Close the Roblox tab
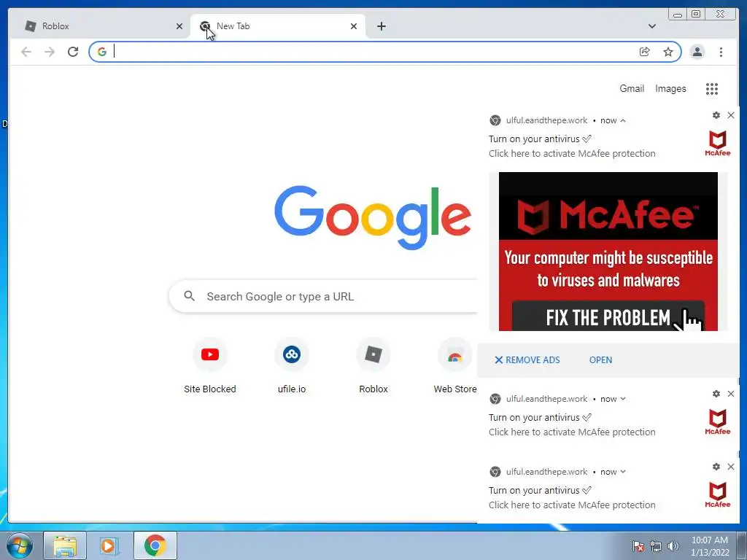The height and width of the screenshot is (560, 747). (x=179, y=26)
